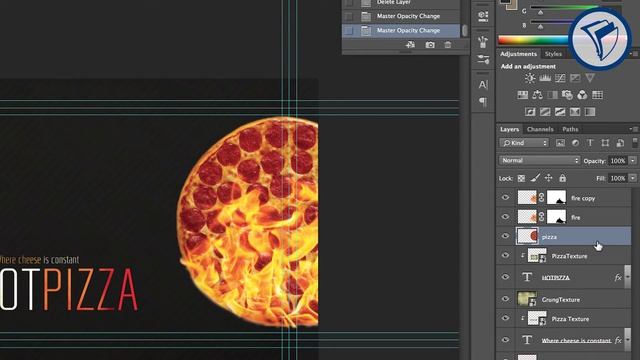Add an Invert adjustment layer
The image size is (640, 360).
point(530,112)
